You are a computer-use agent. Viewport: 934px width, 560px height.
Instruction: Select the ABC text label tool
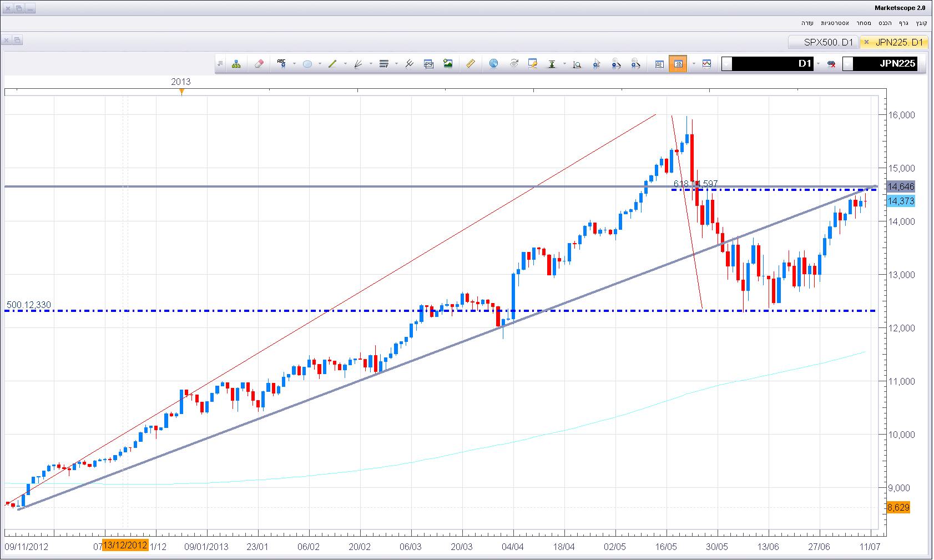pos(281,64)
